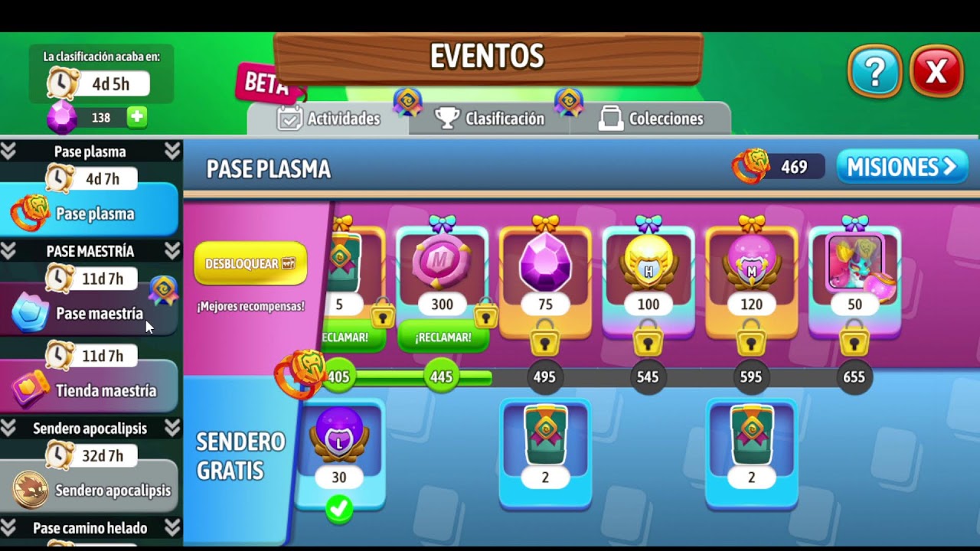Viewport: 980px width, 551px height.
Task: Click the 445 milestone on progress bar
Action: pos(441,377)
